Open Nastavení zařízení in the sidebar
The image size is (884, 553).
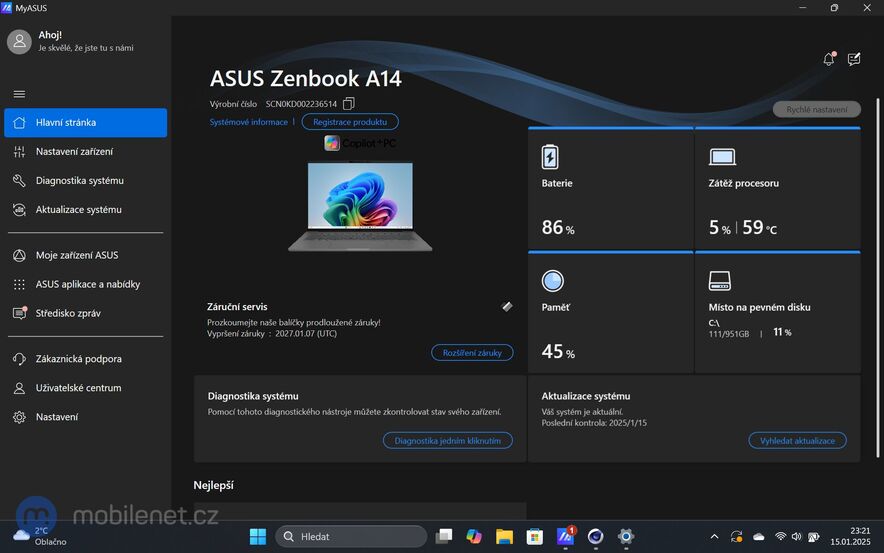(86, 151)
